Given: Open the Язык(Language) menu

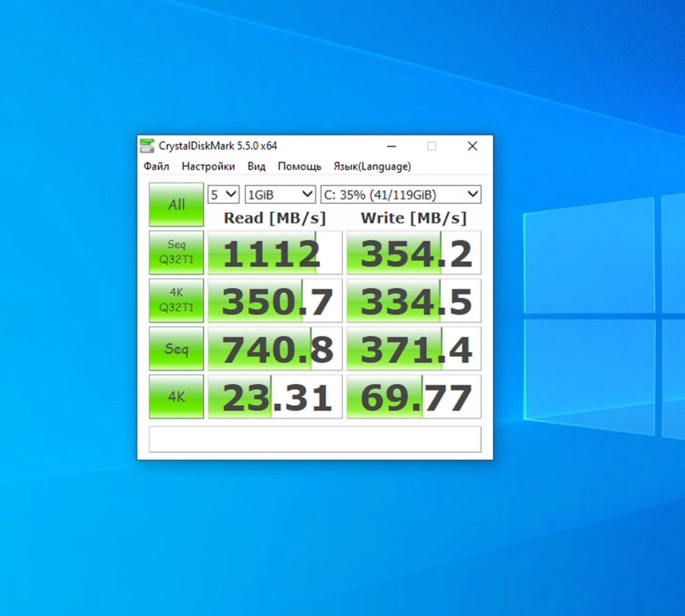Looking at the screenshot, I should (372, 166).
